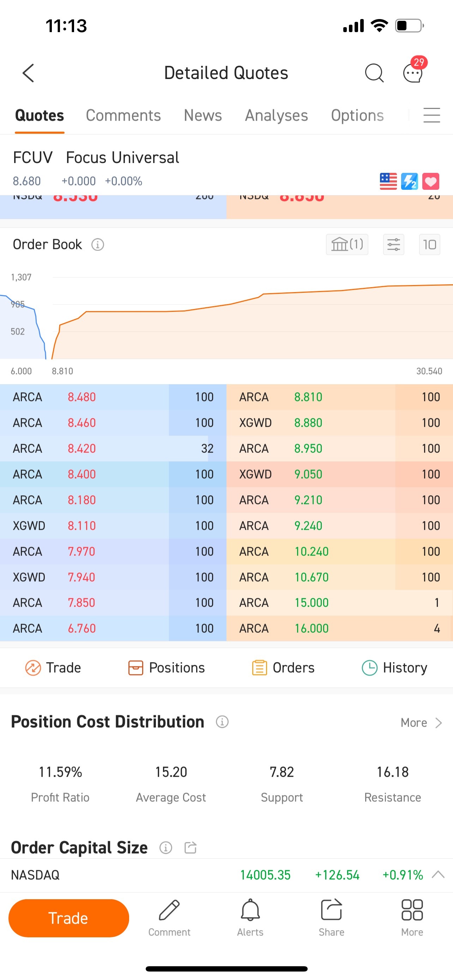The height and width of the screenshot is (980, 453).
Task: Open the exchange bank (1) selector
Action: 347,244
